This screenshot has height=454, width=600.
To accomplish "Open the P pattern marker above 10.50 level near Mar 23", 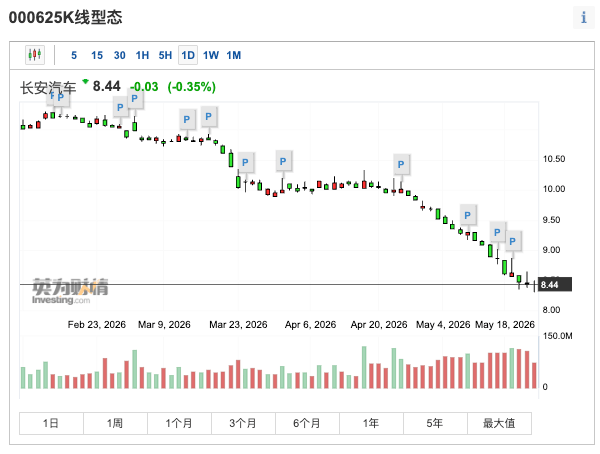I will [x=245, y=162].
